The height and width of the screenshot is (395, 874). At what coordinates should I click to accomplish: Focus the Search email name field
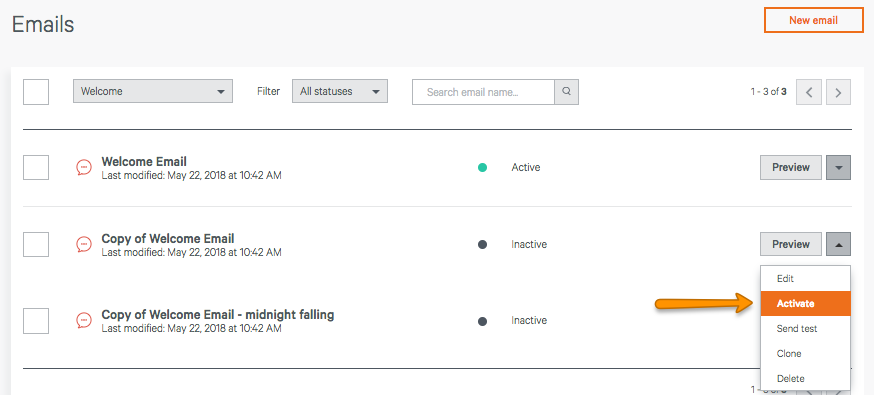[x=483, y=92]
